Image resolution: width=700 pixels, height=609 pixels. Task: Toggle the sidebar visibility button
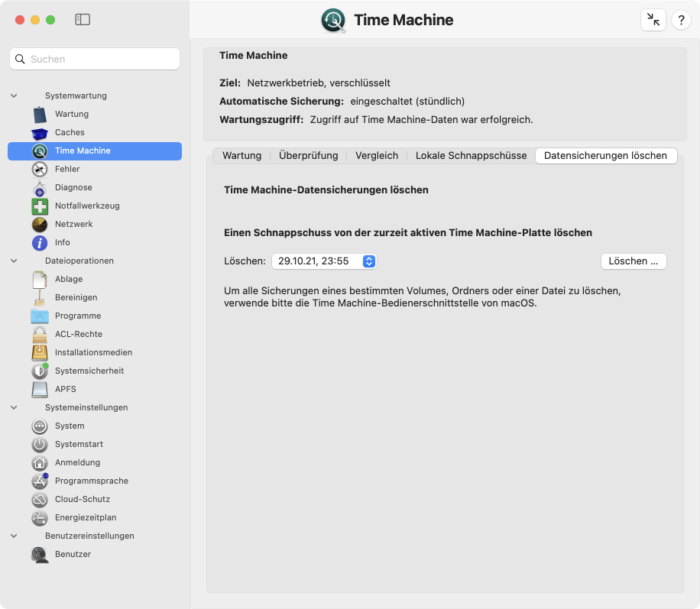tap(83, 20)
